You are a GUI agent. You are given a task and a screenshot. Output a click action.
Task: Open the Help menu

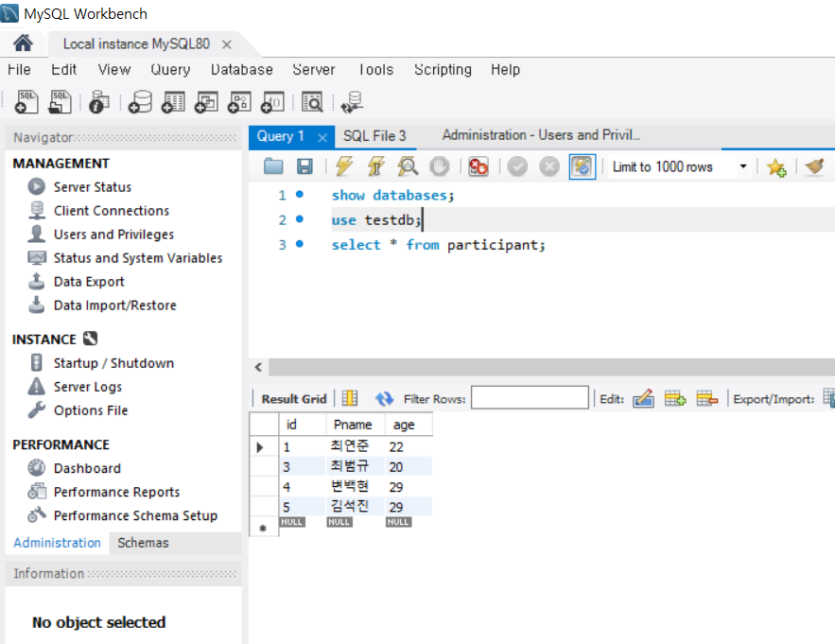[505, 70]
